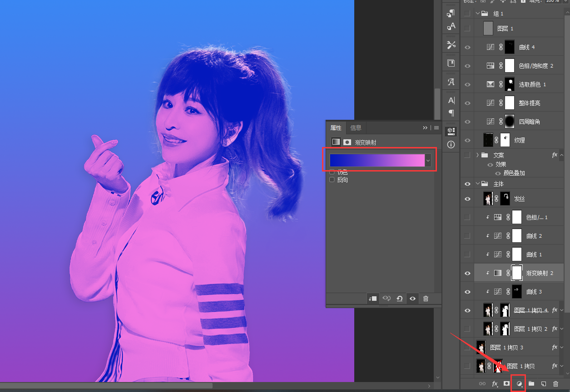Open the Glyphs panel icon
The height and width of the screenshot is (392, 570).
451,82
